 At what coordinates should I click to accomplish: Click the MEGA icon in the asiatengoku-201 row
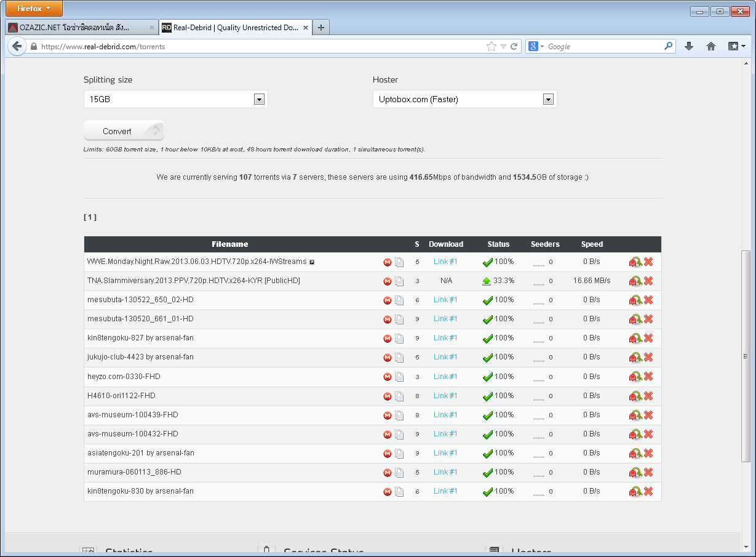point(388,454)
